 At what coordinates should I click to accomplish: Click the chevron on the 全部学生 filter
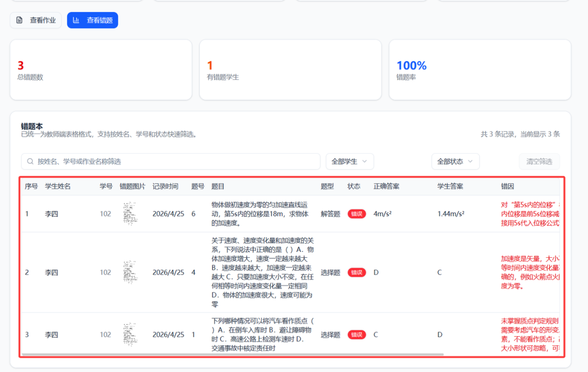365,161
